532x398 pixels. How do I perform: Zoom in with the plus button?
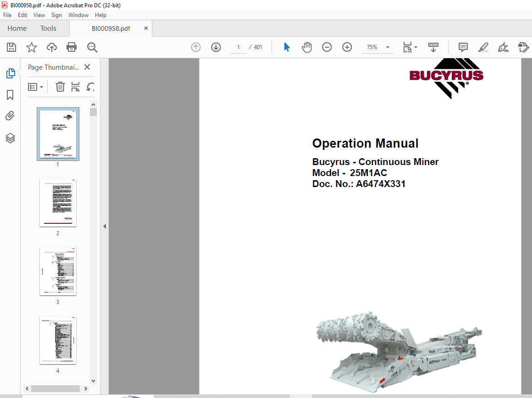(347, 47)
